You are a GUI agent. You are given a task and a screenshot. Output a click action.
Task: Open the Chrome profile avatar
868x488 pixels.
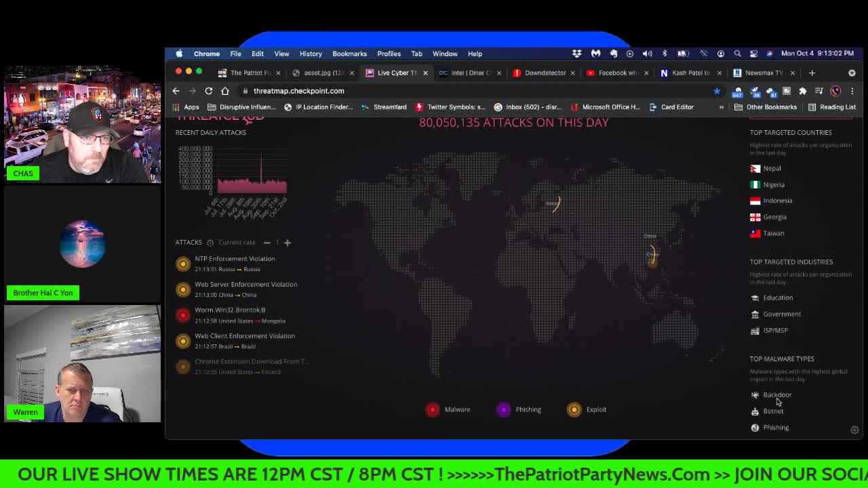tap(835, 91)
